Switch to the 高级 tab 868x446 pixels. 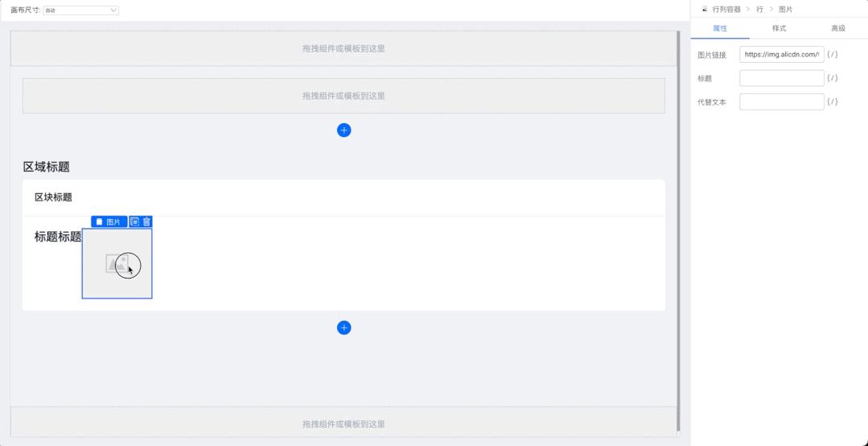(x=837, y=28)
